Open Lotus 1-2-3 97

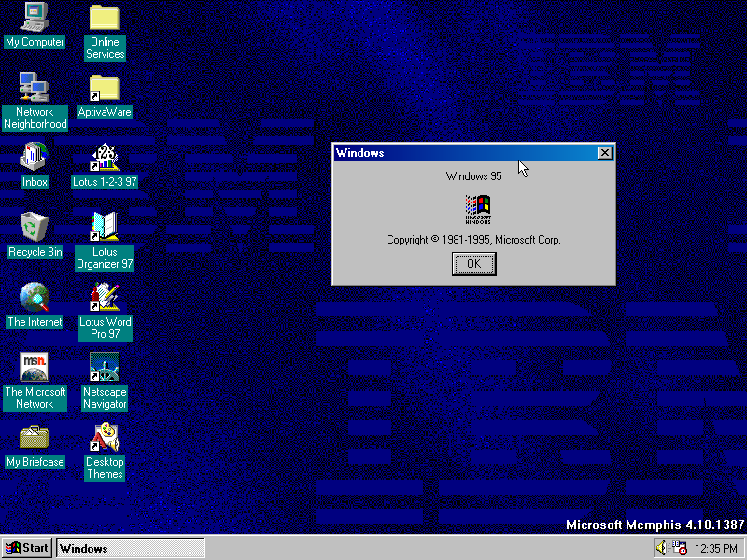pos(104,155)
